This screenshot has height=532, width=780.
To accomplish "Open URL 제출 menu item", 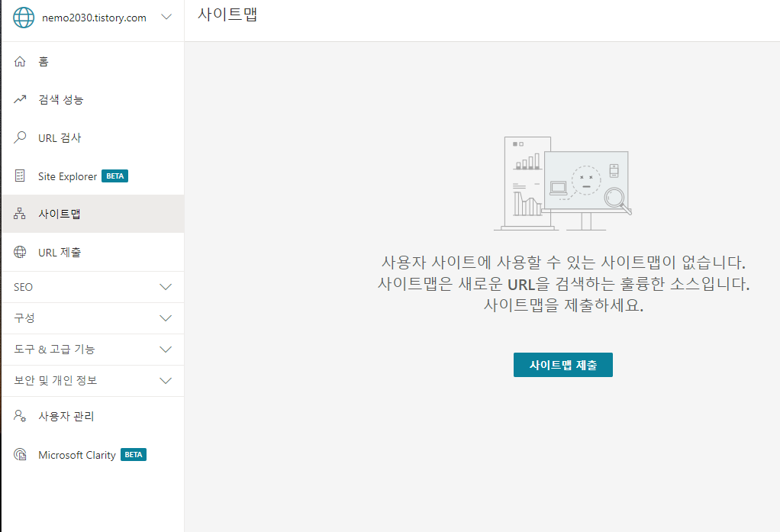I will point(93,253).
